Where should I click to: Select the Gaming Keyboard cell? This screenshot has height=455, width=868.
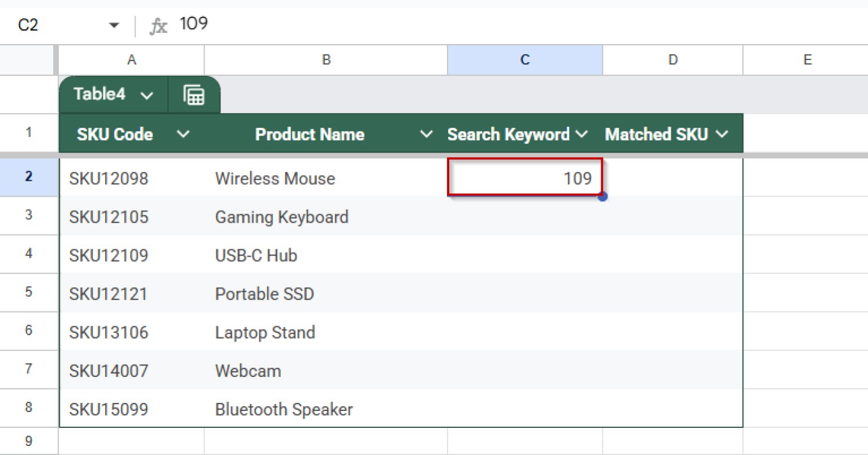click(x=325, y=216)
